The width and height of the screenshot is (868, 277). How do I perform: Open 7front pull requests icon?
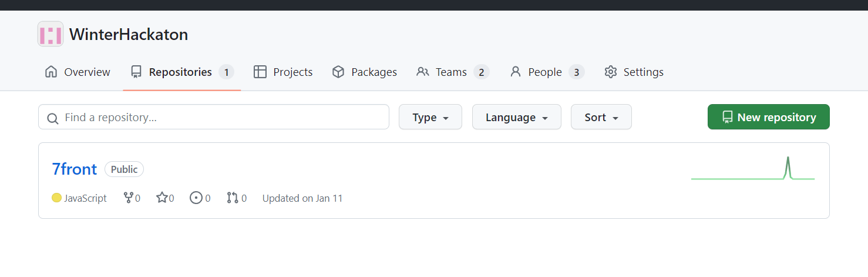pos(233,198)
